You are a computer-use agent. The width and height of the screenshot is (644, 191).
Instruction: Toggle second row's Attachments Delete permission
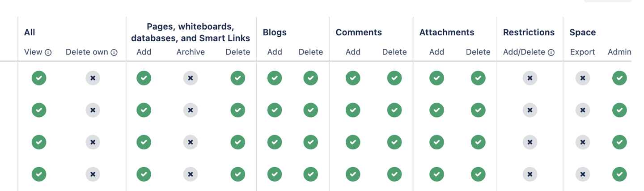(478, 110)
